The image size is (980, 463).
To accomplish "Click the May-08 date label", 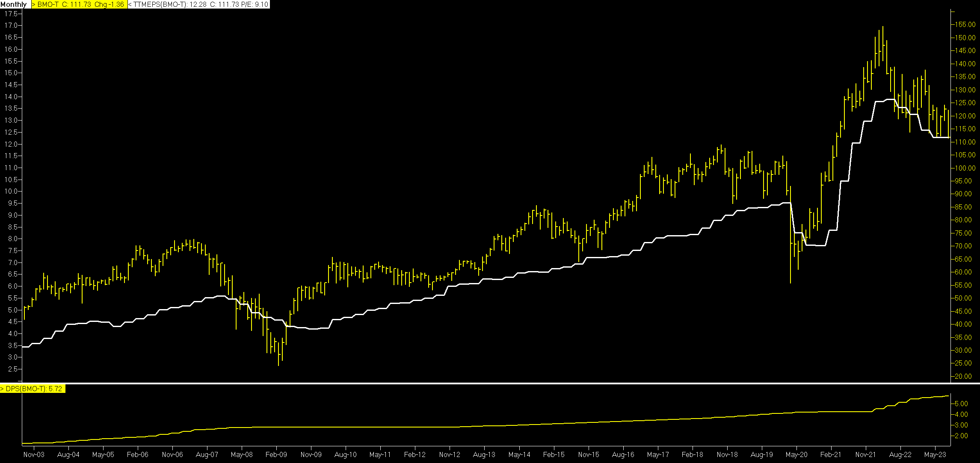I will [x=242, y=454].
